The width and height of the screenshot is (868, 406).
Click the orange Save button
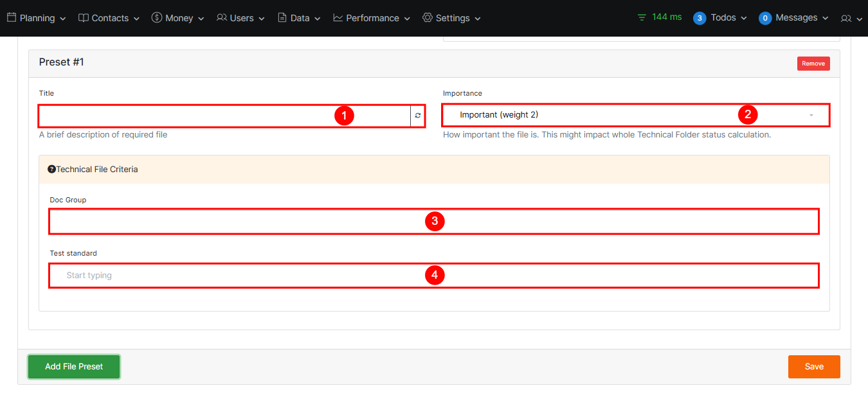pyautogui.click(x=814, y=367)
